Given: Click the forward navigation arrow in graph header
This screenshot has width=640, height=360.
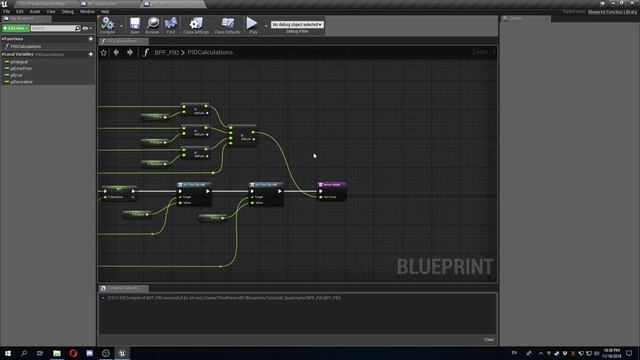Looking at the screenshot, I should 129,52.
